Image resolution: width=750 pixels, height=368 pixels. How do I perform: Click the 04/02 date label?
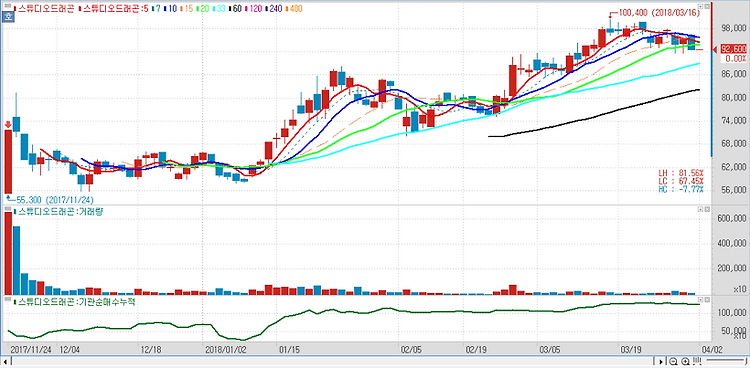click(711, 349)
